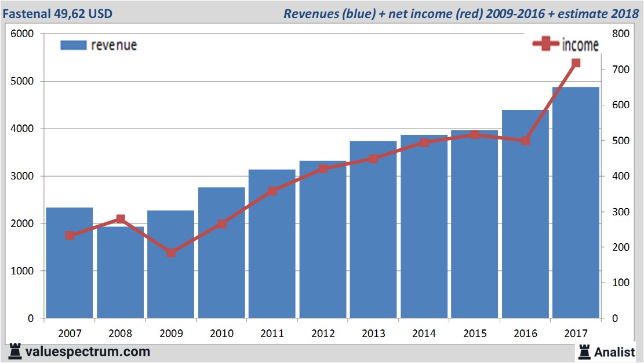Click the rook icon beside valuespectrum.com
This screenshot has width=644, height=363.
click(x=15, y=351)
